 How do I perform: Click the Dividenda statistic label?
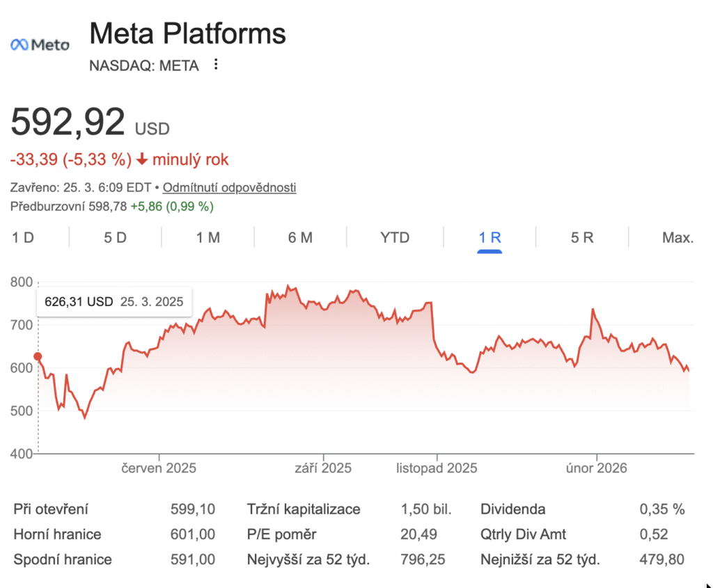pos(513,509)
